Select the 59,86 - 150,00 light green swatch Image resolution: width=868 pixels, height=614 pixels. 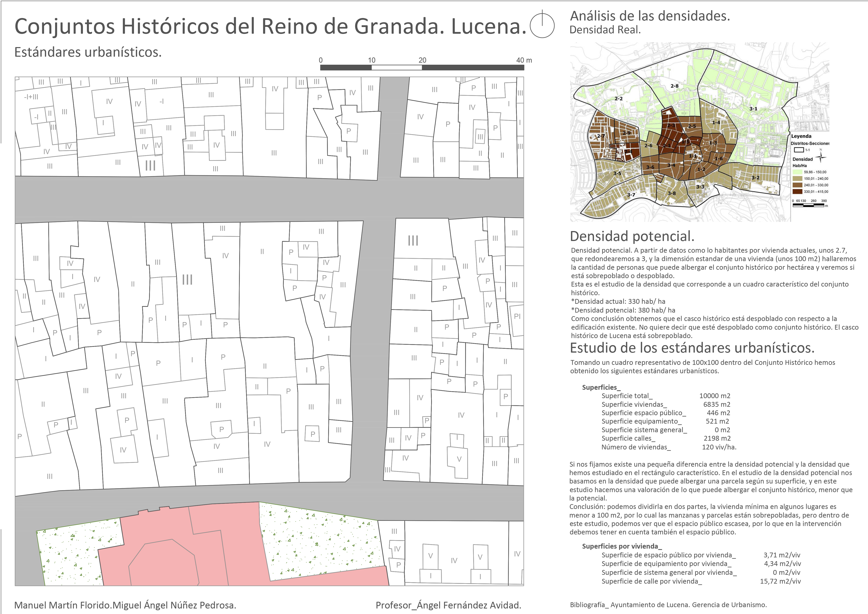(x=797, y=172)
